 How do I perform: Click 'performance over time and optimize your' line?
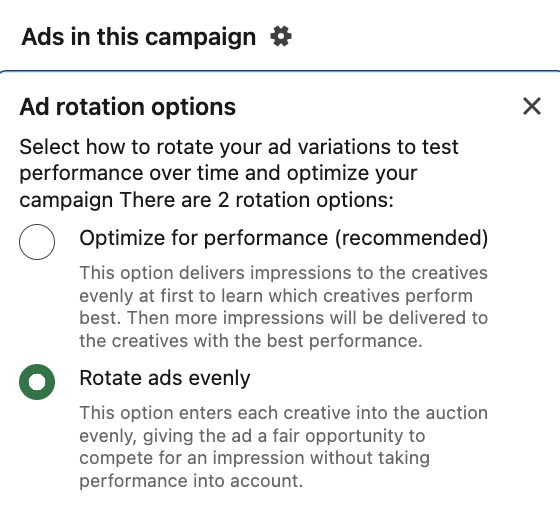[x=218, y=173]
